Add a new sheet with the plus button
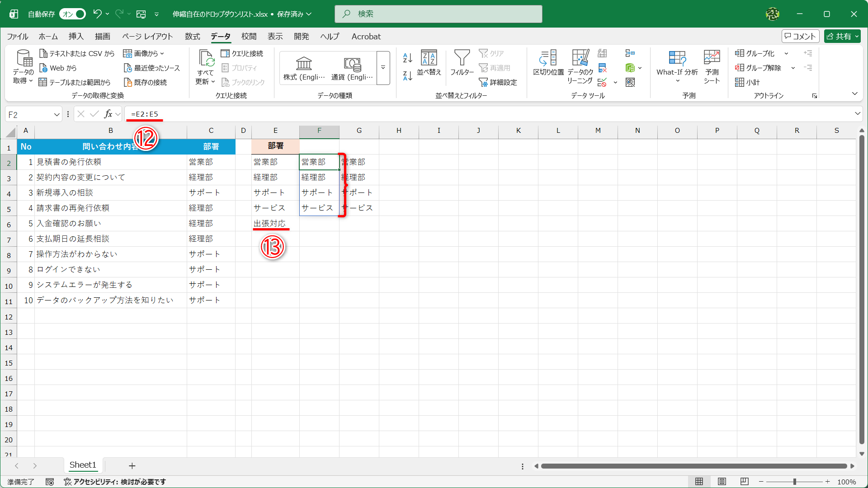 132,465
